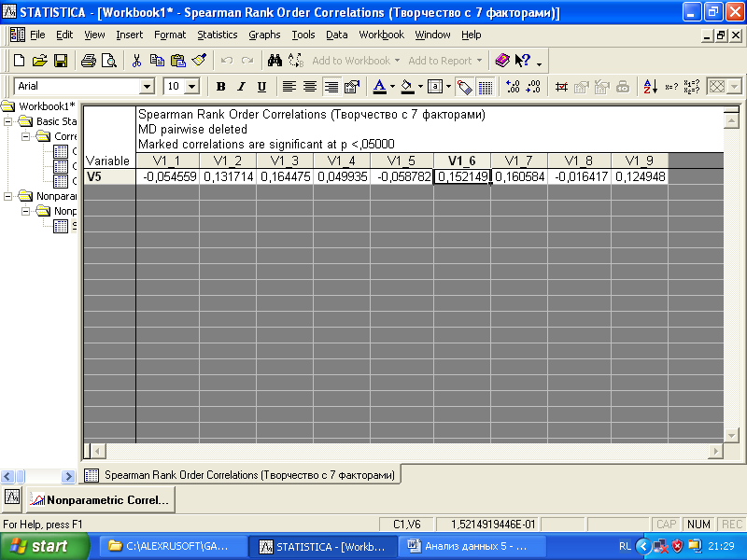This screenshot has width=747, height=560.
Task: Open the Statistics menu
Action: tap(218, 35)
